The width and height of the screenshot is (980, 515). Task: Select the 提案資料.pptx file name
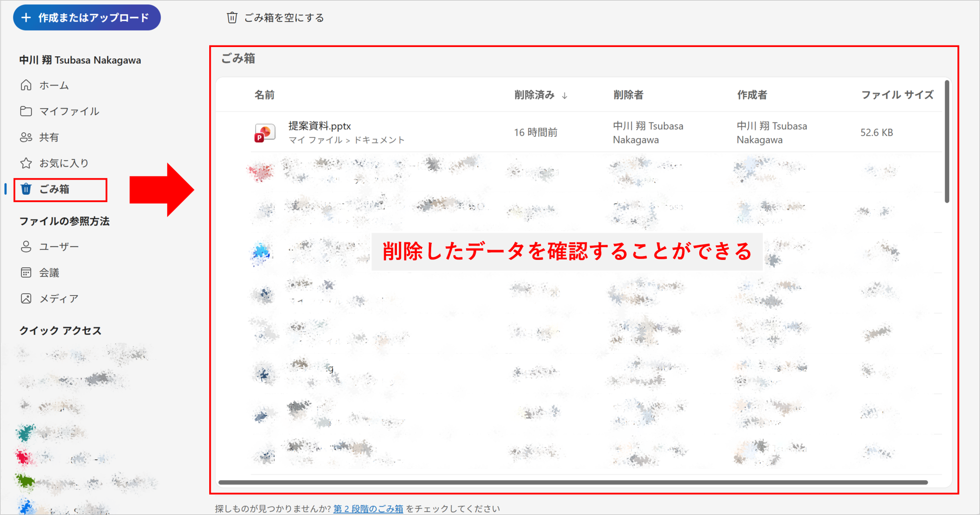(x=319, y=126)
